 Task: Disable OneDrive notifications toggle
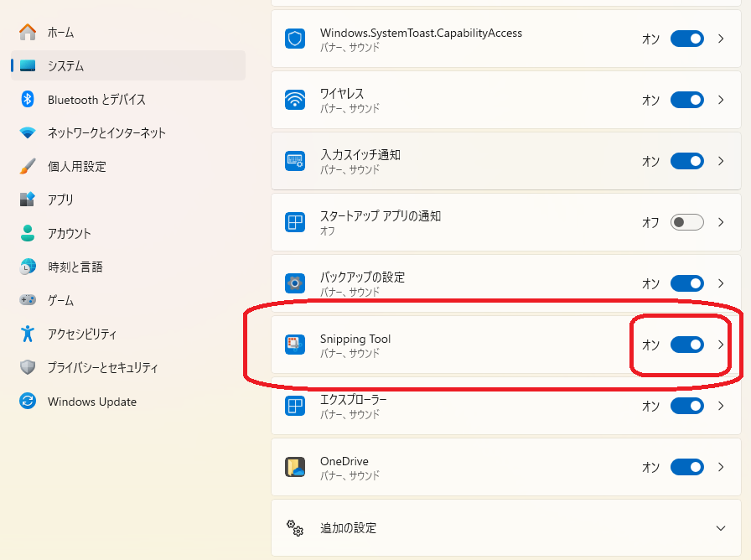click(686, 467)
